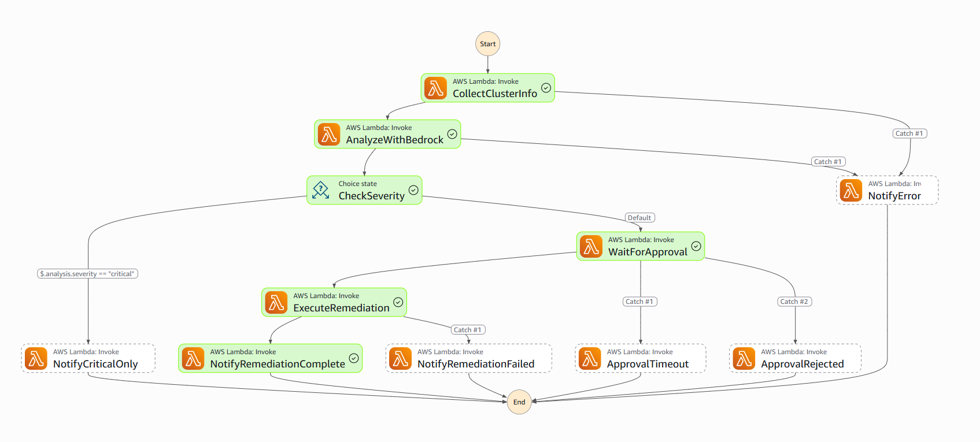This screenshot has width=980, height=442.
Task: Click the success checkmark on NotifyRemediationComplete
Action: [354, 358]
